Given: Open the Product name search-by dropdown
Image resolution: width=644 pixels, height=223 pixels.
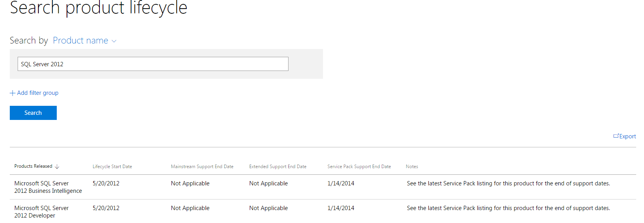Looking at the screenshot, I should (85, 41).
